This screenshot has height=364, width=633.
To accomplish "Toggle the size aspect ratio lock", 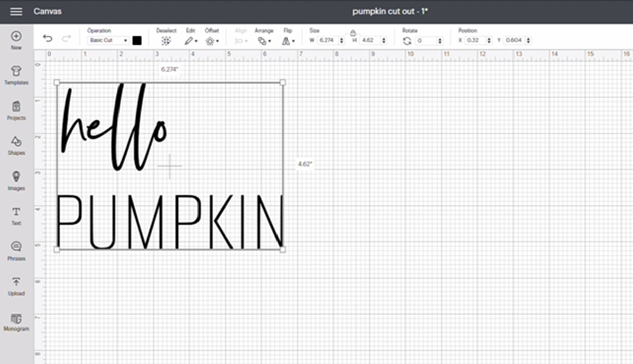I will 352,33.
